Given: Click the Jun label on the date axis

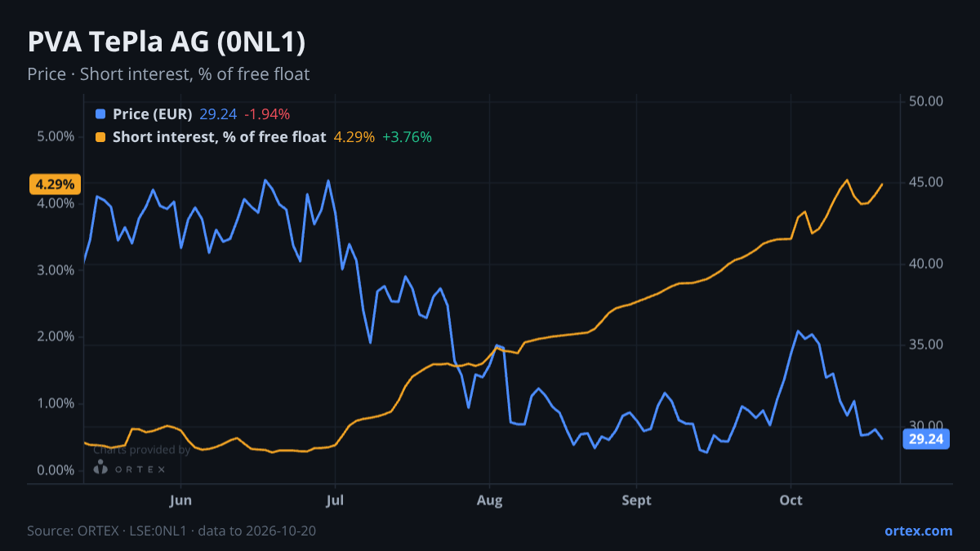Looking at the screenshot, I should tap(181, 500).
